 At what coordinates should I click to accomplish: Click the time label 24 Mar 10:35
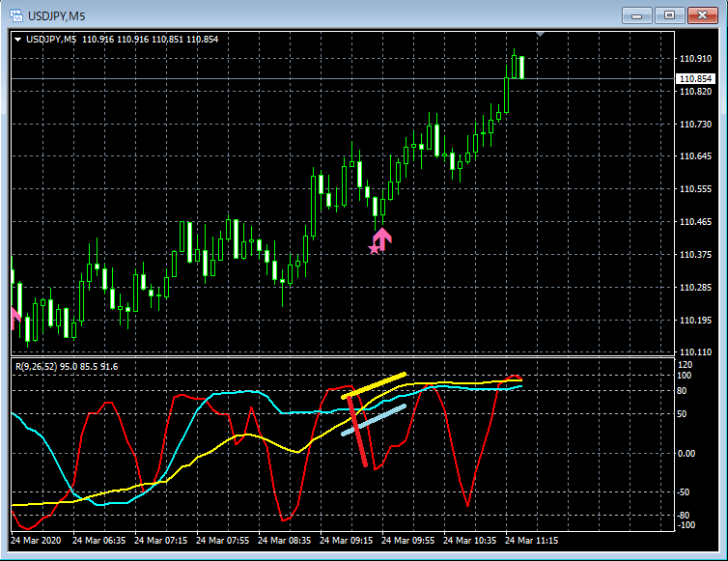469,541
